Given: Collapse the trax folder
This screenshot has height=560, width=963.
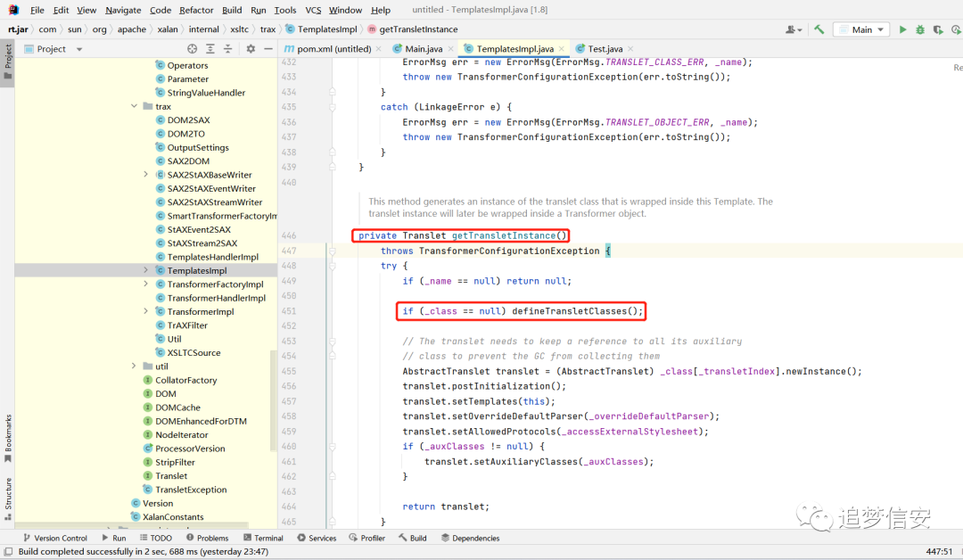Looking at the screenshot, I should pyautogui.click(x=134, y=106).
